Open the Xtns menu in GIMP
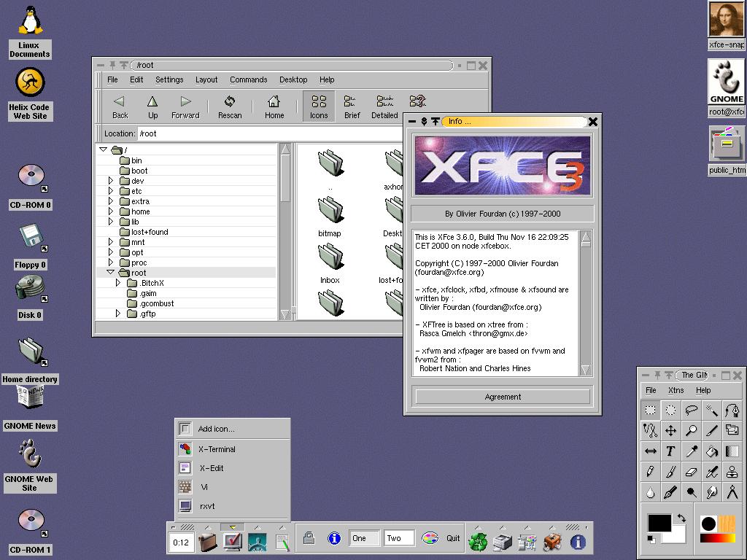 [x=676, y=390]
